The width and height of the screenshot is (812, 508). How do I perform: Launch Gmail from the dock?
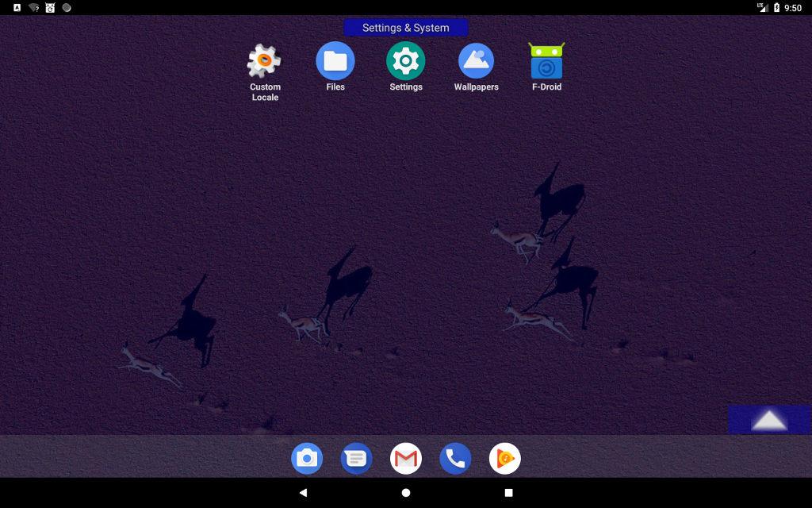pyautogui.click(x=406, y=458)
